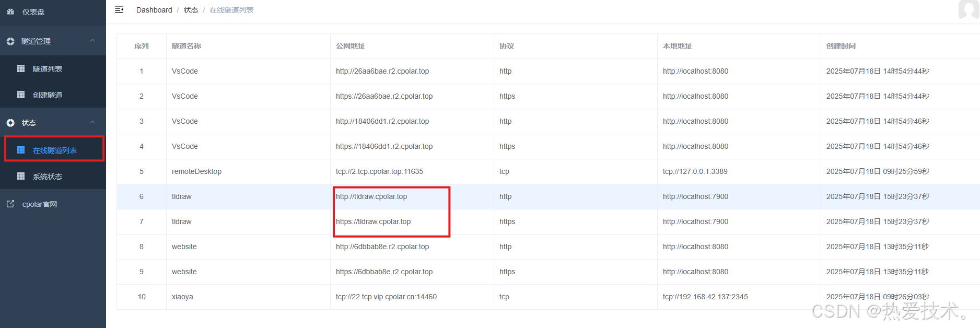Select 隧道管理 menu group
Viewport: 980px width, 328px height.
[53, 41]
